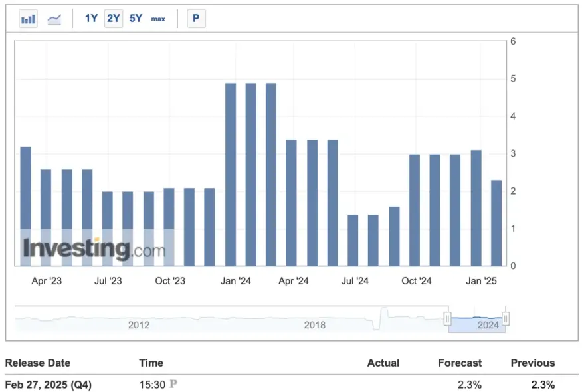
Task: Click the Feb 27, 2025 release row
Action: pos(49,385)
